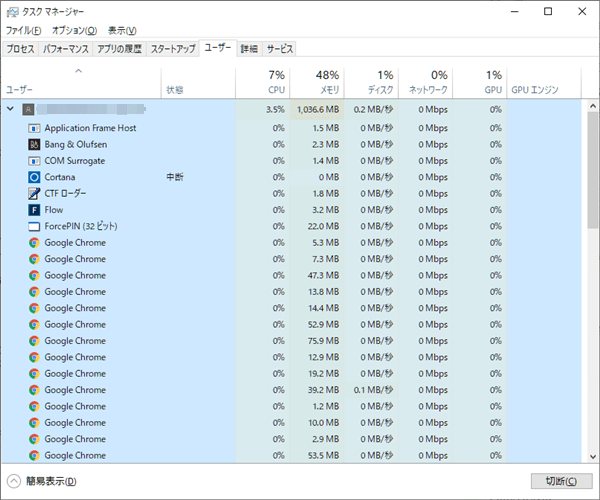Collapse the user's process list chevron
The image size is (600, 500).
(x=11, y=109)
